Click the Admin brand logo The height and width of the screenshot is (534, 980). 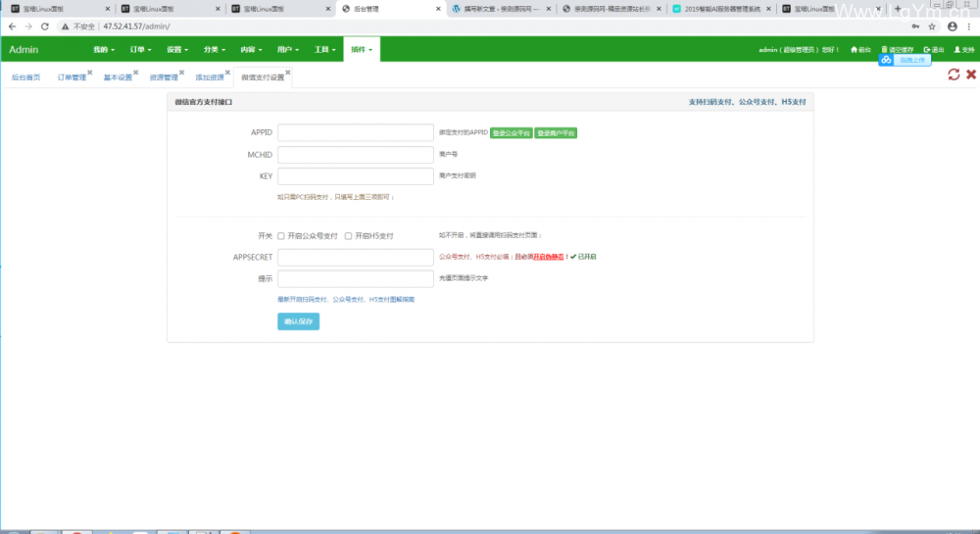pos(24,49)
